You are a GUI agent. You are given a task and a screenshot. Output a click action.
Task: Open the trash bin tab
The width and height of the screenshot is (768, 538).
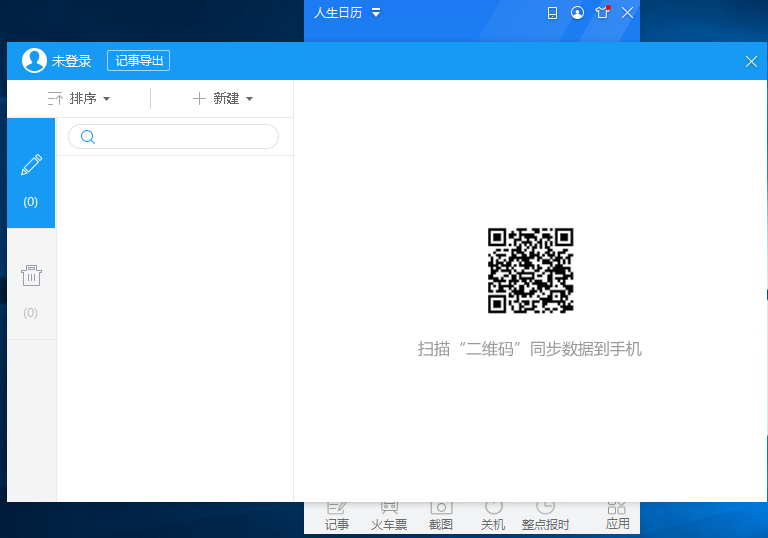pyautogui.click(x=31, y=284)
